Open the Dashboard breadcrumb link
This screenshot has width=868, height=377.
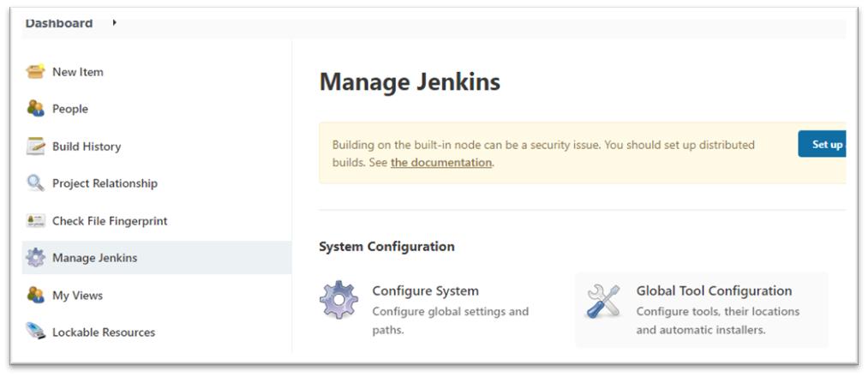[x=59, y=23]
